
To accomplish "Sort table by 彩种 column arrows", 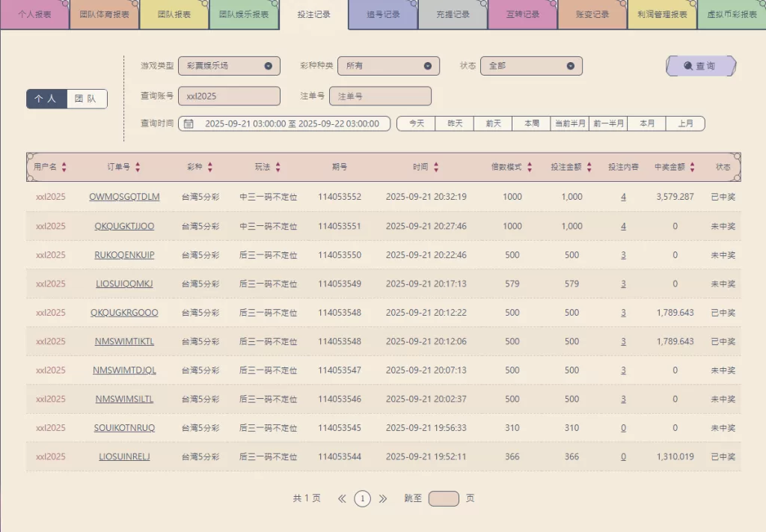I will point(210,168).
